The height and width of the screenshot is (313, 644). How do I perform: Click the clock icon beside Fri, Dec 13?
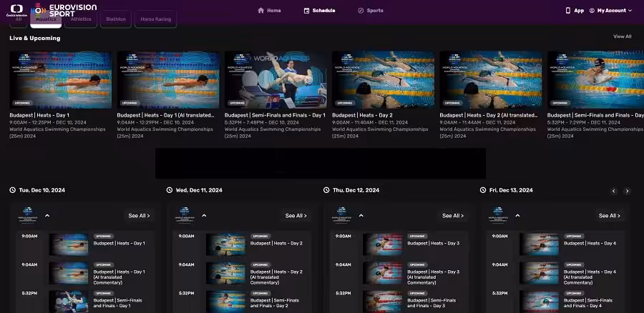(x=483, y=190)
